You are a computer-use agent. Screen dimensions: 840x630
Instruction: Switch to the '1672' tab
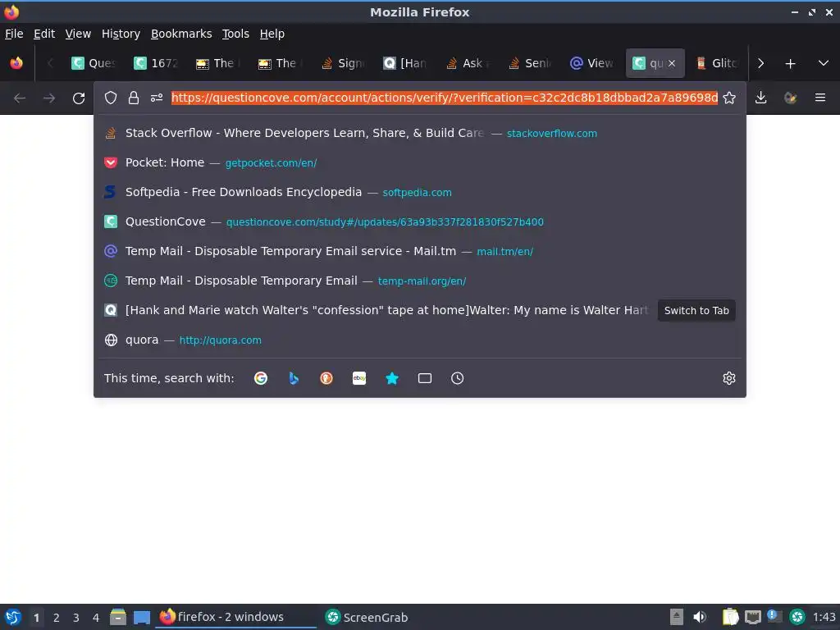tap(157, 63)
